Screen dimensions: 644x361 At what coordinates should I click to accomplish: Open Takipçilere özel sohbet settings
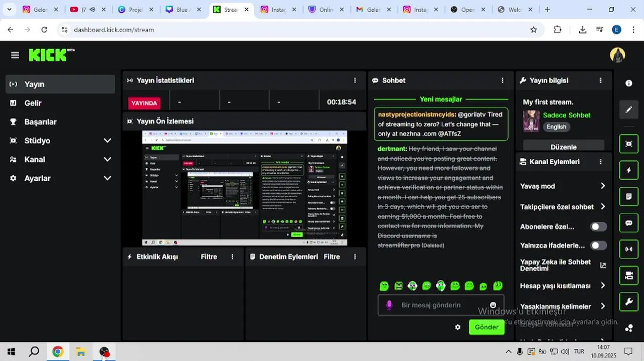pyautogui.click(x=563, y=207)
